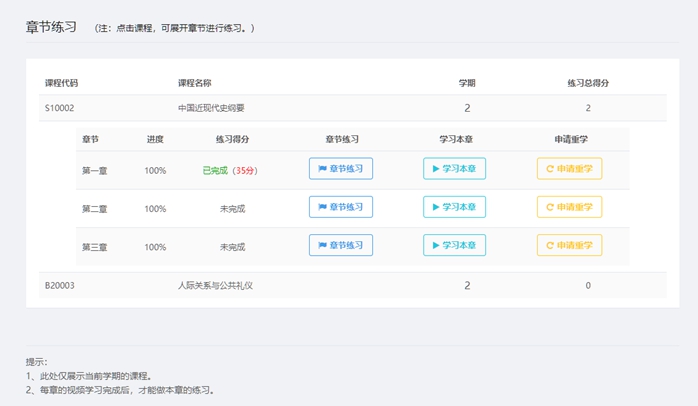Open 章节练习 for 第二章
Screen dimensions: 698x406
point(341,207)
